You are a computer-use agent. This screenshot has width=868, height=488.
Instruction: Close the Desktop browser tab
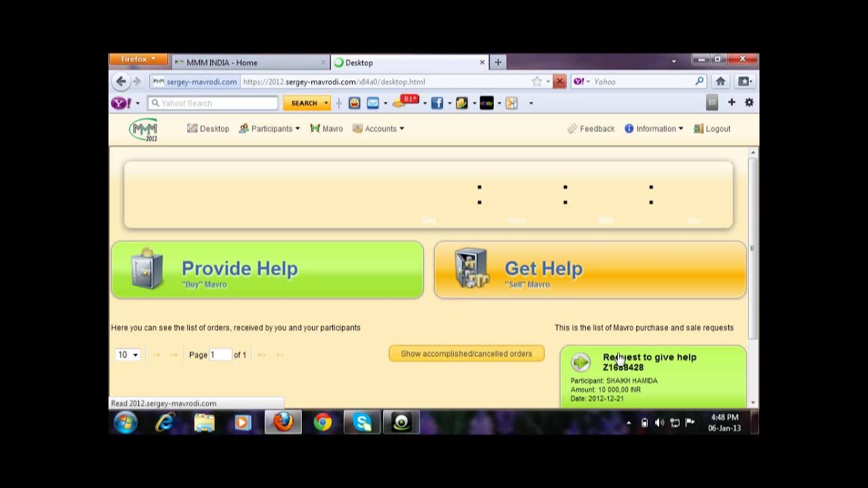[x=482, y=62]
